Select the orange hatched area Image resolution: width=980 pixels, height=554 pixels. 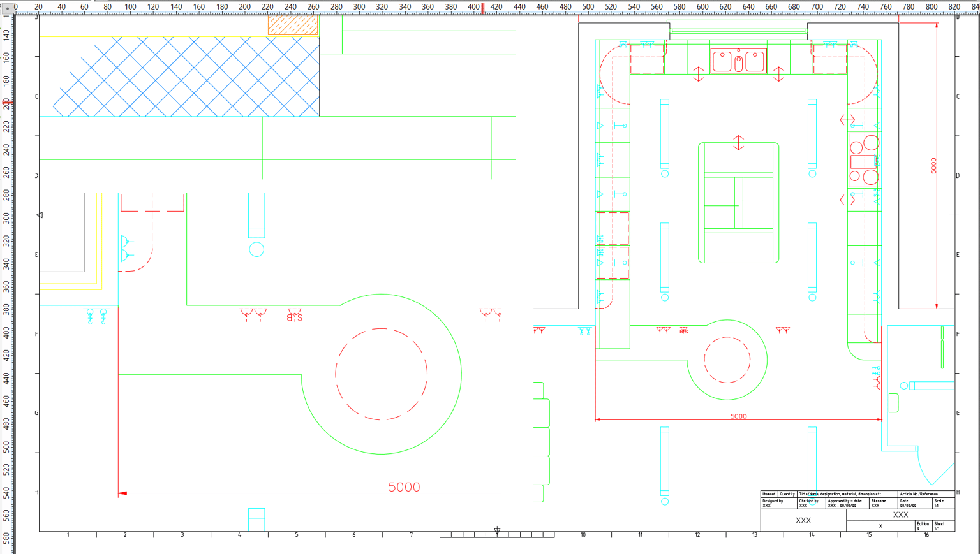293,25
